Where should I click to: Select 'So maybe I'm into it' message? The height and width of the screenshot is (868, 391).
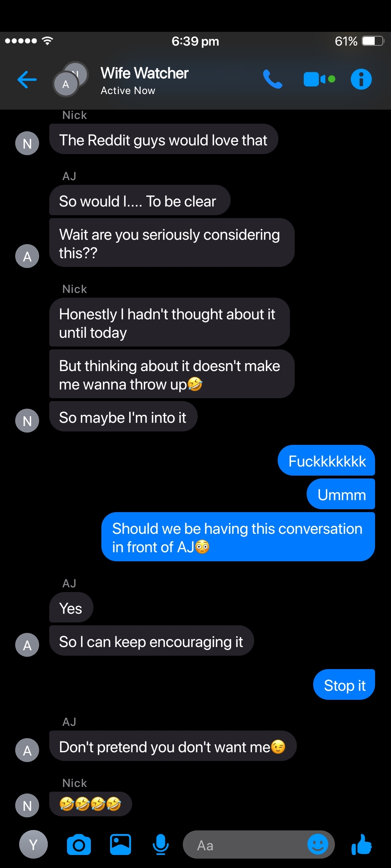123,416
